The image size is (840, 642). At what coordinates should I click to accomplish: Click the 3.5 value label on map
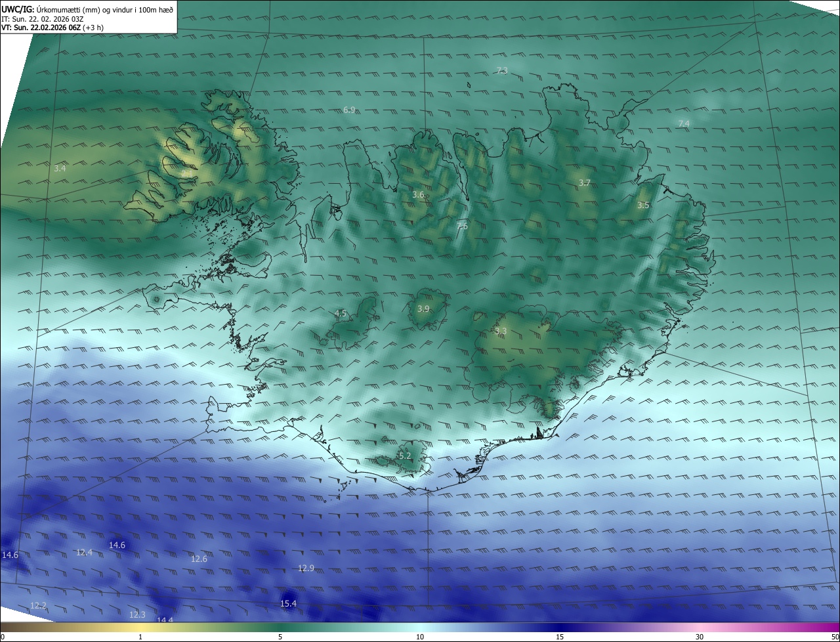pos(643,205)
